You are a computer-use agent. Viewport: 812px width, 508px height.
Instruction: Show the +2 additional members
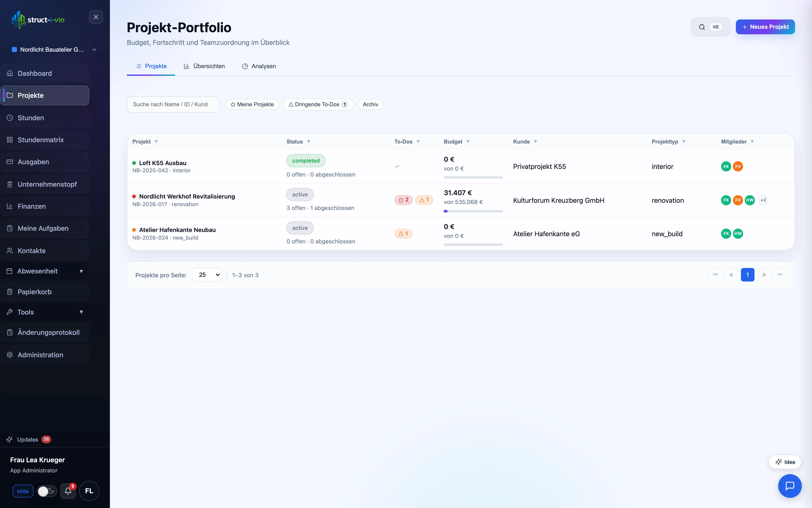point(763,200)
